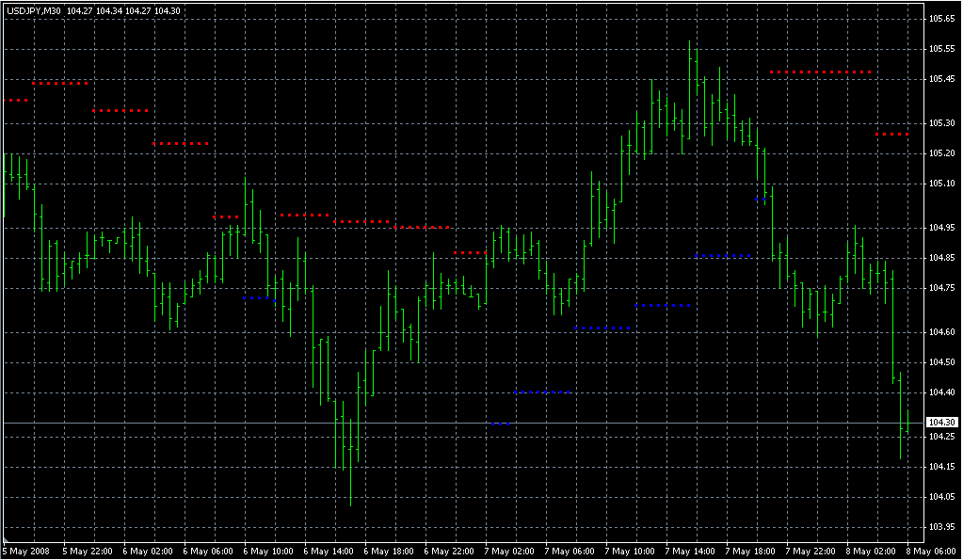Click the 105.65 price scale label
Screen dimensions: 963x560
pyautogui.click(x=941, y=19)
